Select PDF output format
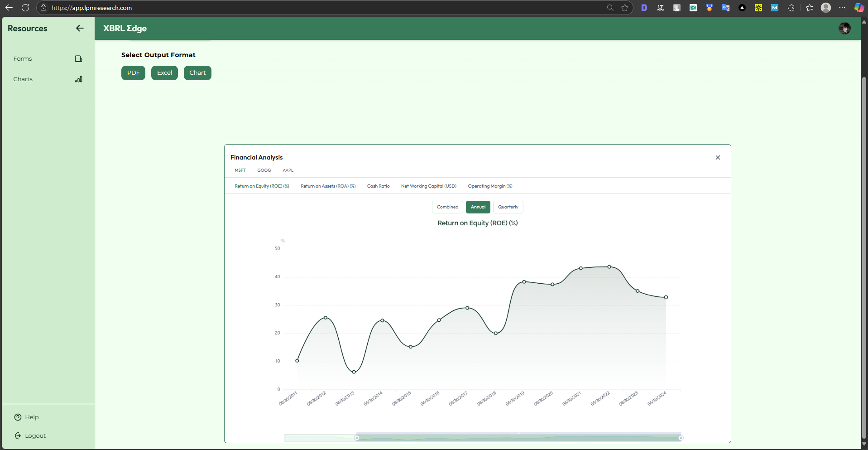This screenshot has height=450, width=868. pos(133,73)
